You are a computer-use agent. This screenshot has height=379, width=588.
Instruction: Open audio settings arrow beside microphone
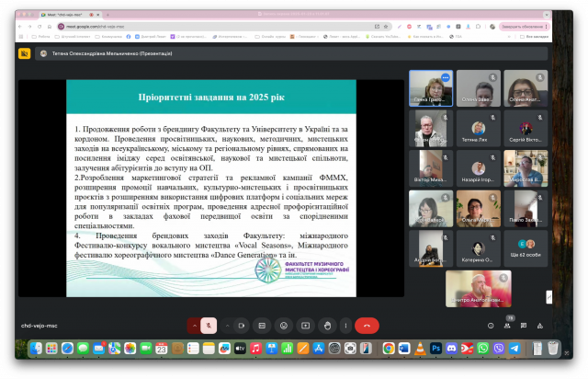tap(194, 325)
